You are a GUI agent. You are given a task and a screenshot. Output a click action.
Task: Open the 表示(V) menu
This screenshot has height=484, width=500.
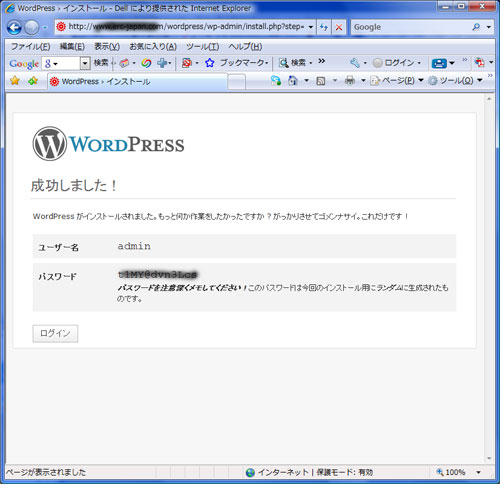point(107,46)
